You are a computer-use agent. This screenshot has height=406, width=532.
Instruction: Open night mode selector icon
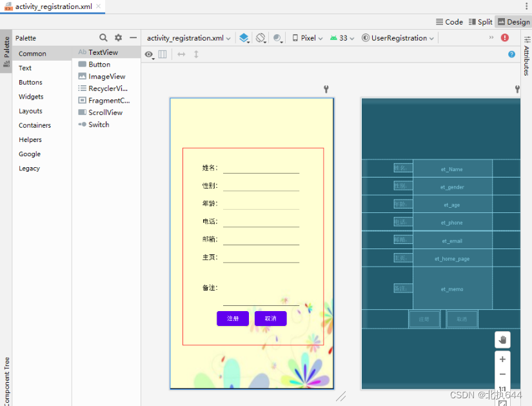pos(277,38)
